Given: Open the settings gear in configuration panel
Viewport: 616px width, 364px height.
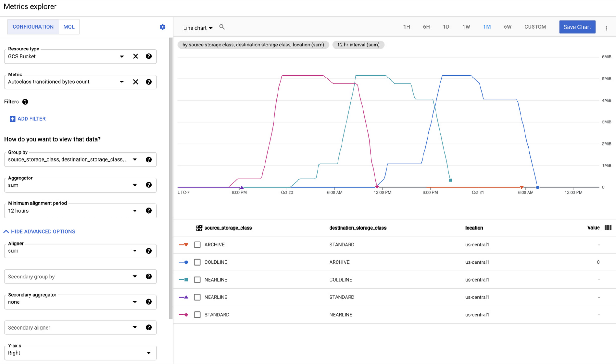Looking at the screenshot, I should (x=163, y=27).
